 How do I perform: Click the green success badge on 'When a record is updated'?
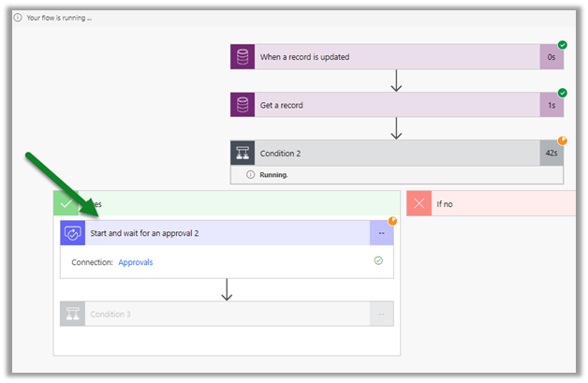click(x=563, y=45)
